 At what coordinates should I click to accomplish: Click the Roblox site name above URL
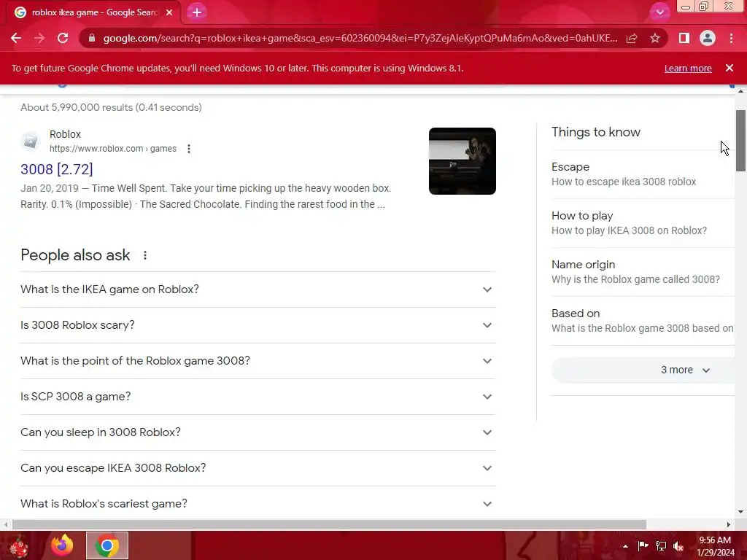pos(65,134)
